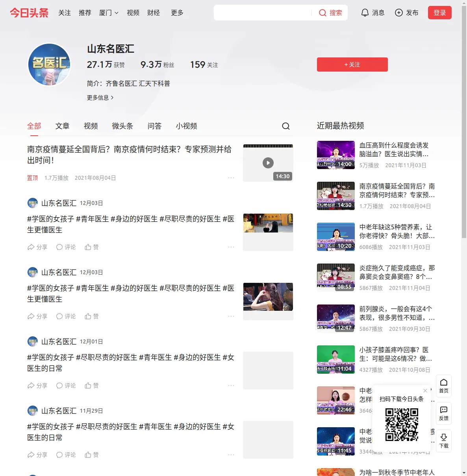Open thumbnail of second 12月03日 post
Viewport: 467px width, 476px height.
268,301
